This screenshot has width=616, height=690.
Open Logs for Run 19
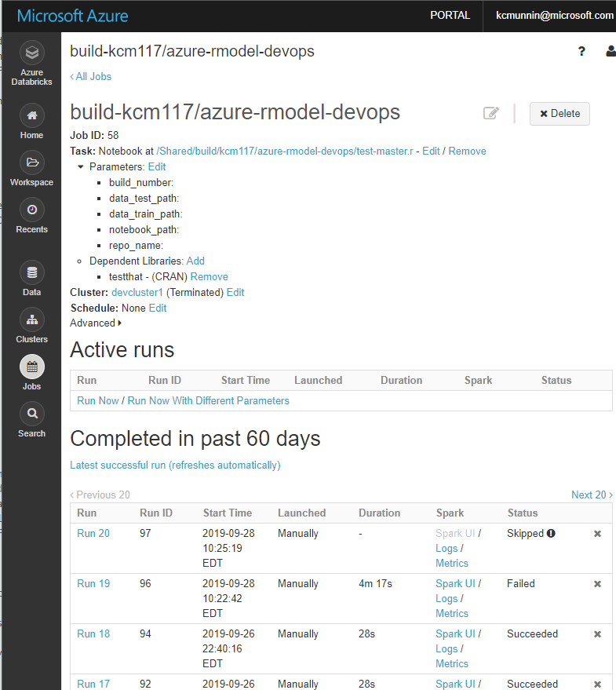point(447,598)
